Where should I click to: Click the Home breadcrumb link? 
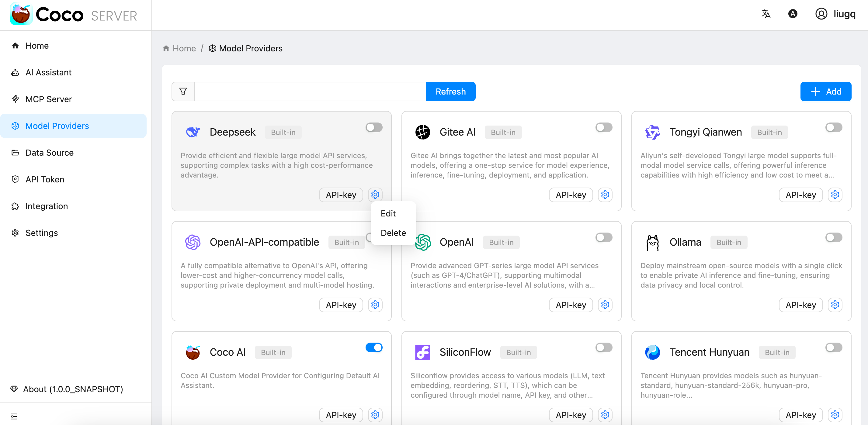(x=184, y=49)
